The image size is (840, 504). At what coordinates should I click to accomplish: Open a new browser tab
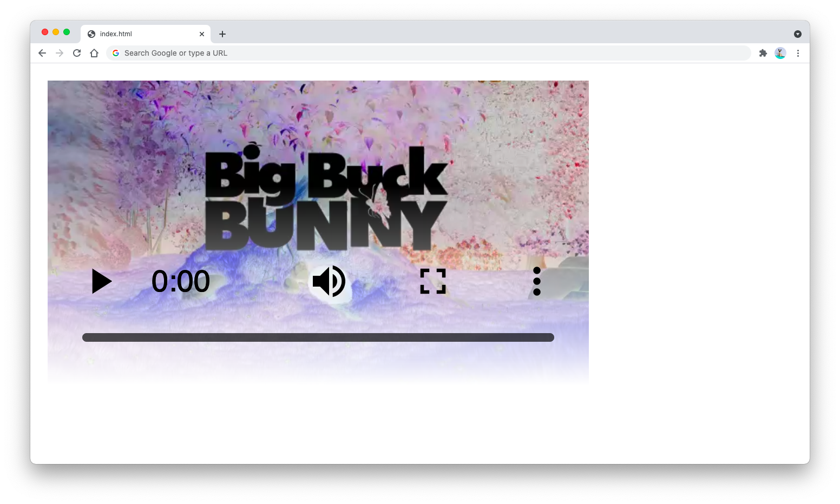(x=222, y=34)
